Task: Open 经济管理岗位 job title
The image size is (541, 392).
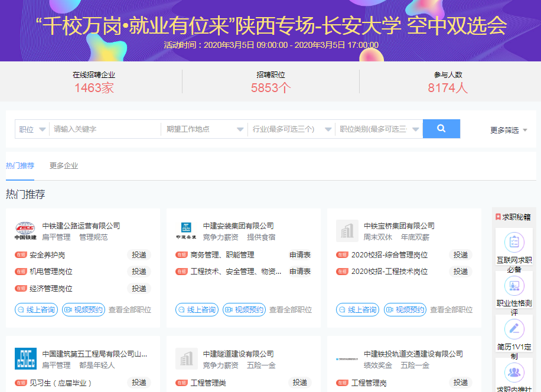Action: tap(51, 289)
